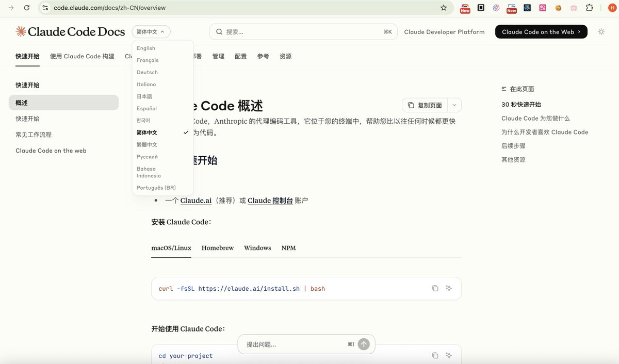This screenshot has height=364, width=619.
Task: Follow the Claude 控制台 link
Action: point(270,201)
